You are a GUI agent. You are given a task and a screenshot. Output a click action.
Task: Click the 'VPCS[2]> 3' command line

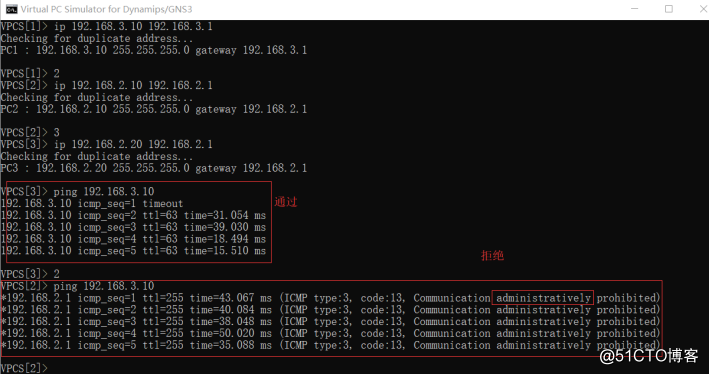(x=30, y=133)
